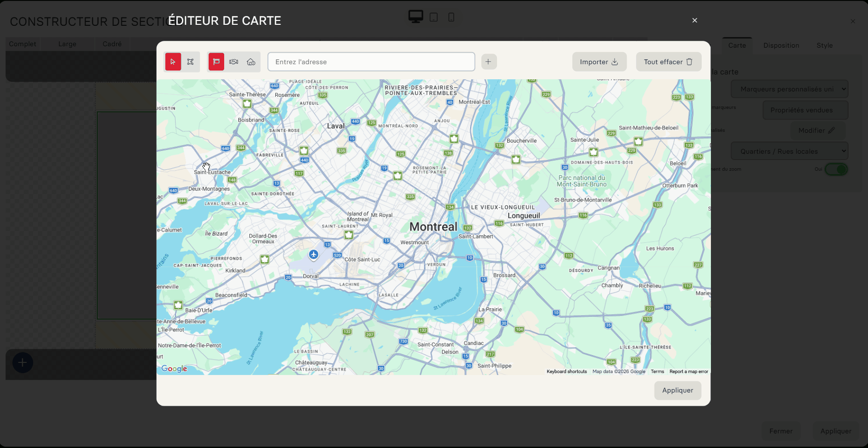Toggle the zoom 'Oui' switch
The height and width of the screenshot is (448, 868).
[x=836, y=169]
